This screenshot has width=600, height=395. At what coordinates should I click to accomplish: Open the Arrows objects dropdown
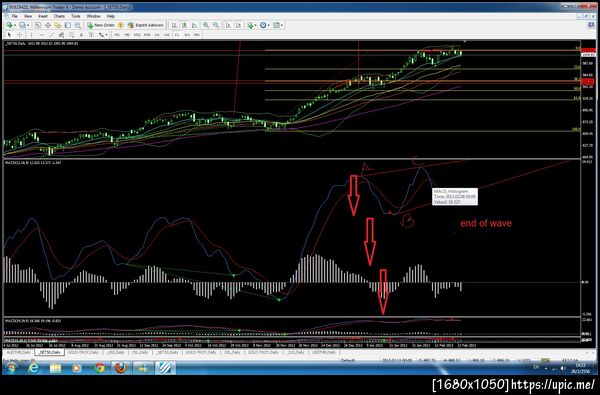point(103,35)
